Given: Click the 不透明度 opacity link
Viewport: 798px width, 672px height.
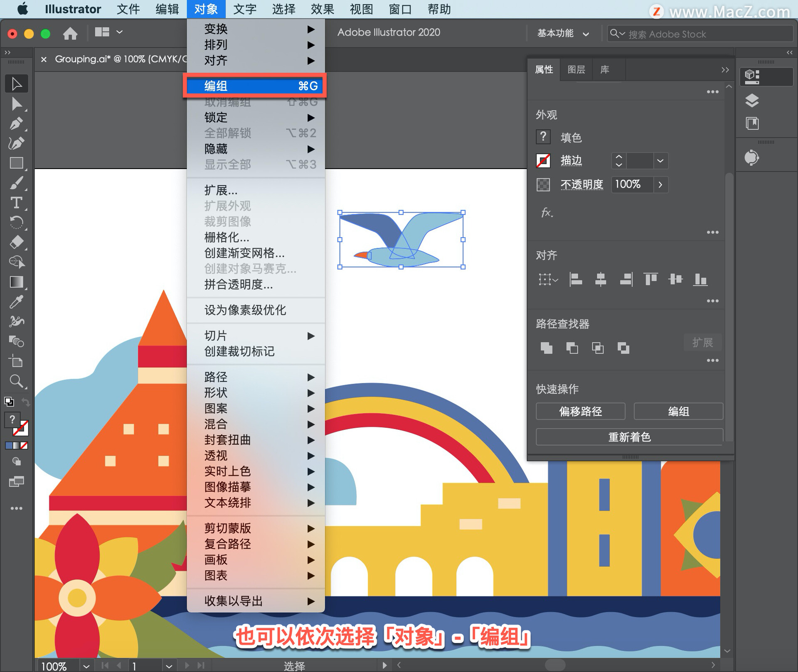Looking at the screenshot, I should 582,184.
